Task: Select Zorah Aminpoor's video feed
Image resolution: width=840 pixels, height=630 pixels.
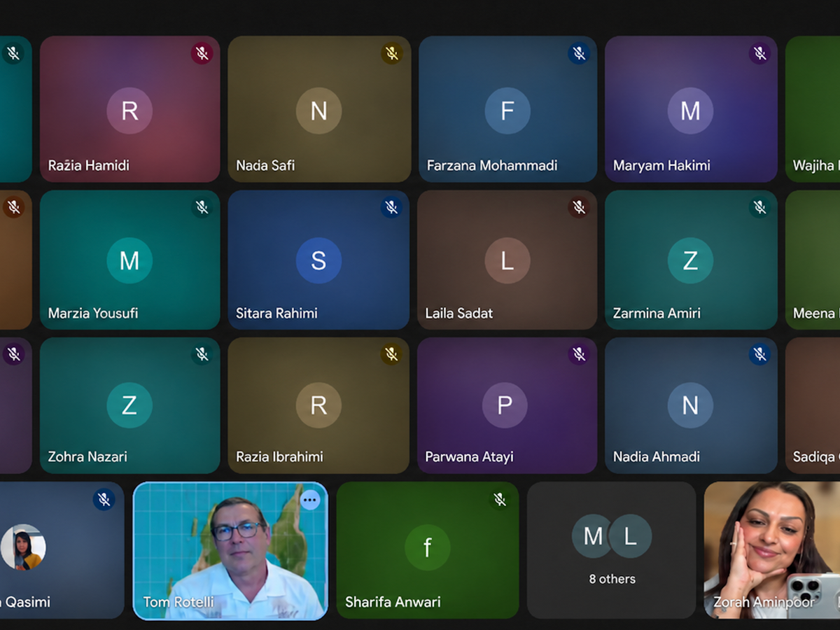Action: point(772,550)
